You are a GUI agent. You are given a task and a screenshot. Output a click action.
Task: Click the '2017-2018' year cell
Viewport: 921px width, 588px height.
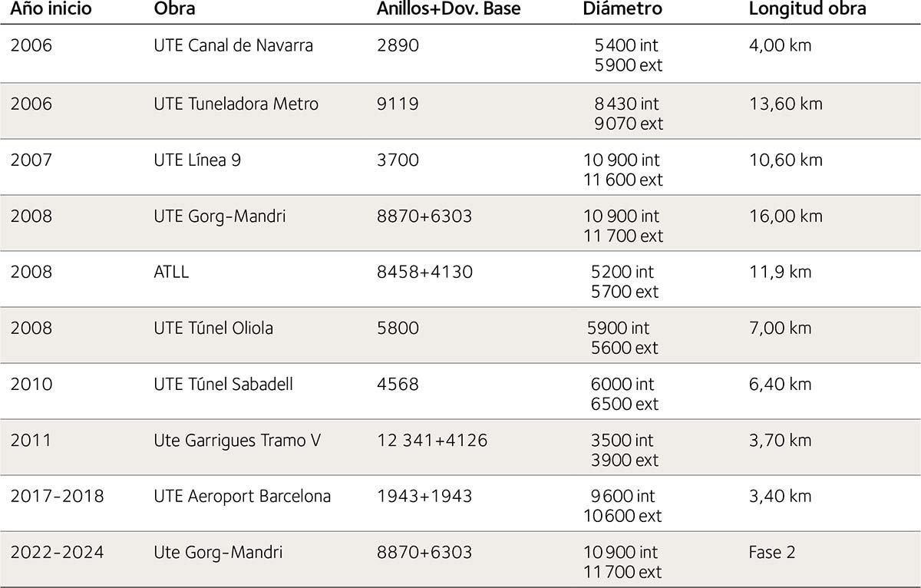click(x=57, y=496)
